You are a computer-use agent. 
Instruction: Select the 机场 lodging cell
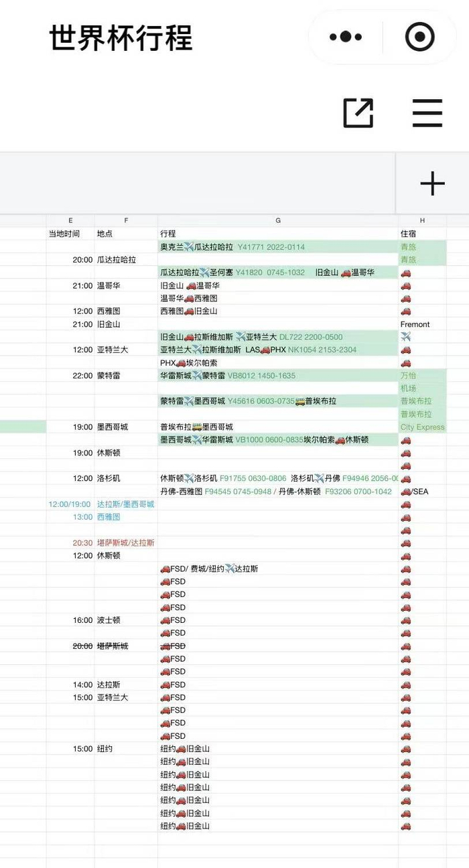click(x=422, y=388)
